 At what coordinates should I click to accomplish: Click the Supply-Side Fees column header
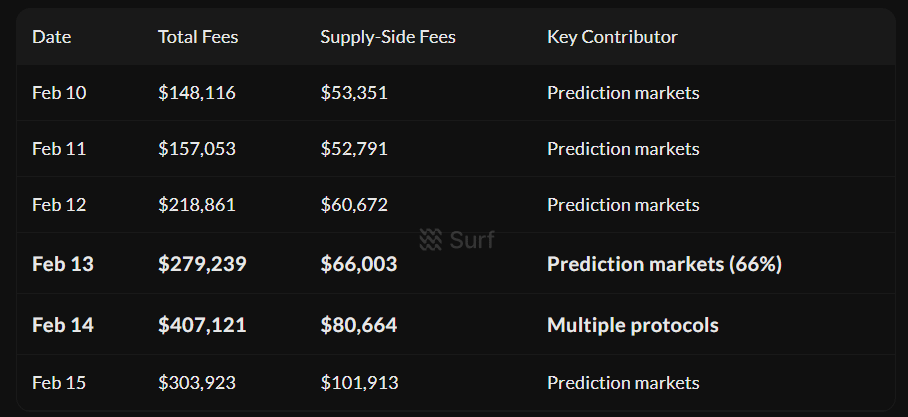tap(388, 37)
